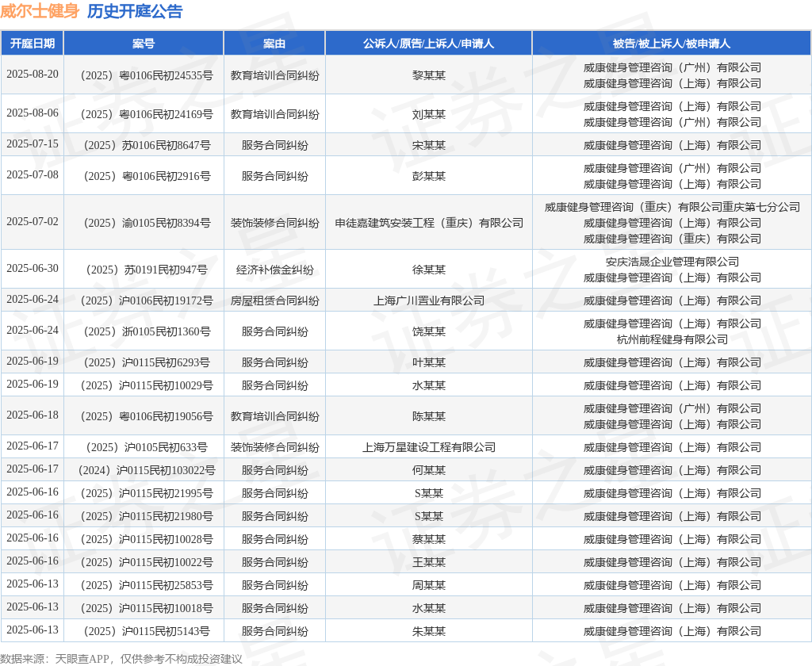Click the 历史开庭公告 heading

pyautogui.click(x=135, y=11)
